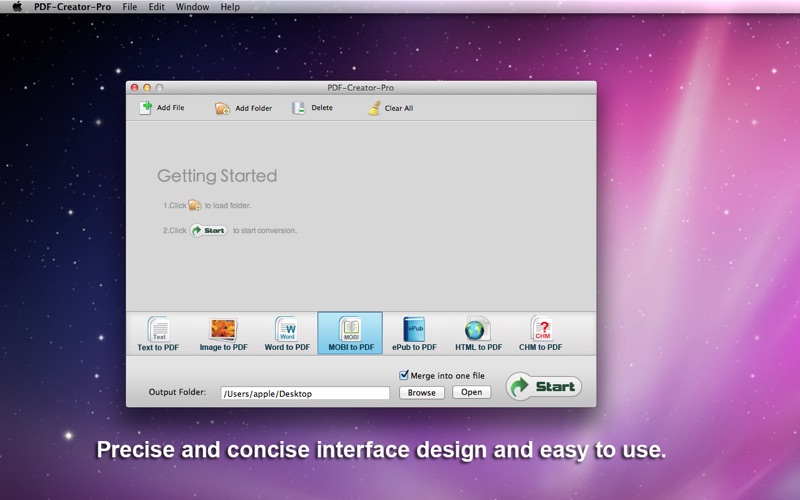This screenshot has width=800, height=500.
Task: Open the Edit menu
Action: pyautogui.click(x=156, y=7)
